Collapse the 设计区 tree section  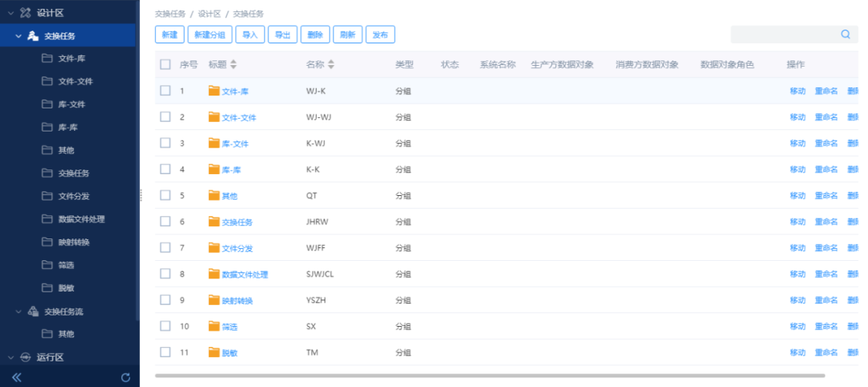click(x=10, y=13)
